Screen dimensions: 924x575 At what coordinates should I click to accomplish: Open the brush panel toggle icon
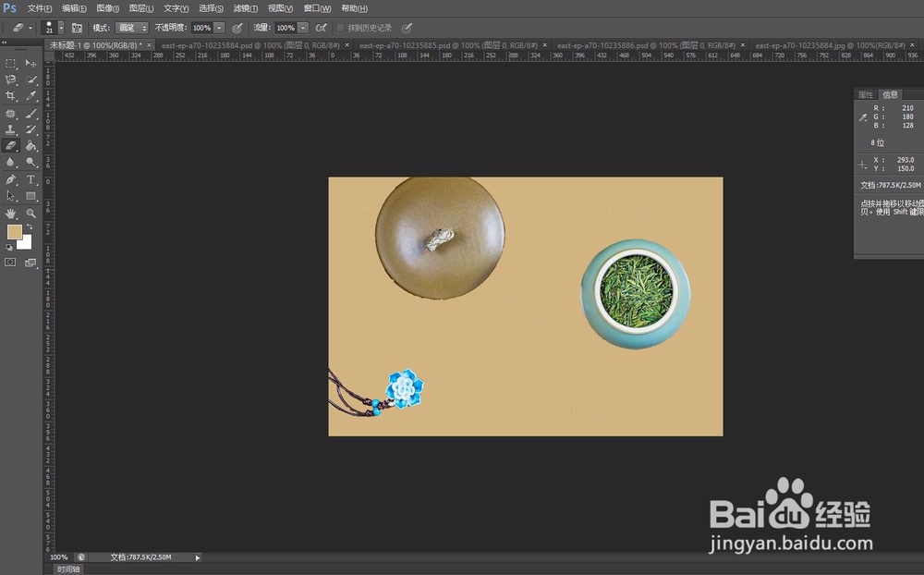click(x=77, y=28)
